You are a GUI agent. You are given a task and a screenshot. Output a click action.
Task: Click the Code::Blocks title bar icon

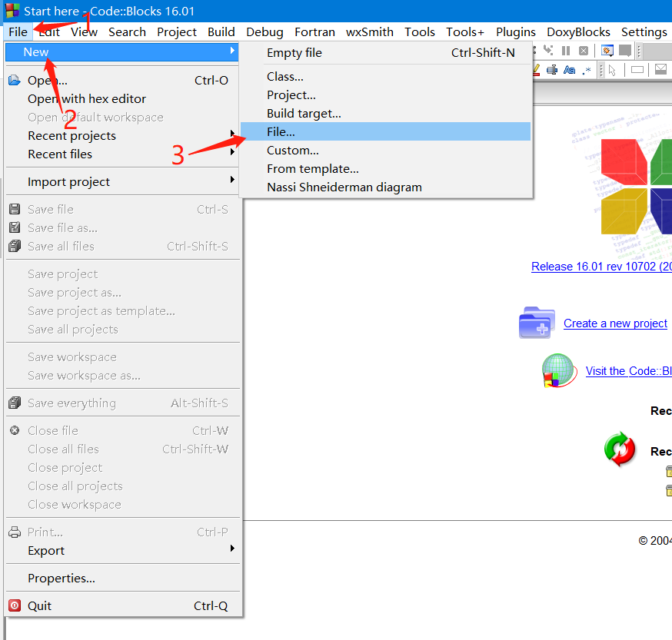coord(12,11)
